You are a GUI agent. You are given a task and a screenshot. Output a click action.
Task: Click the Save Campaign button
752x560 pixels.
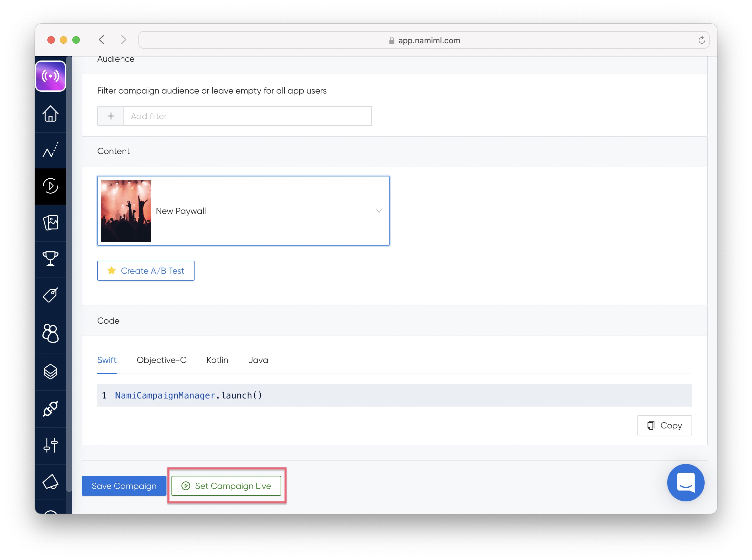click(124, 486)
